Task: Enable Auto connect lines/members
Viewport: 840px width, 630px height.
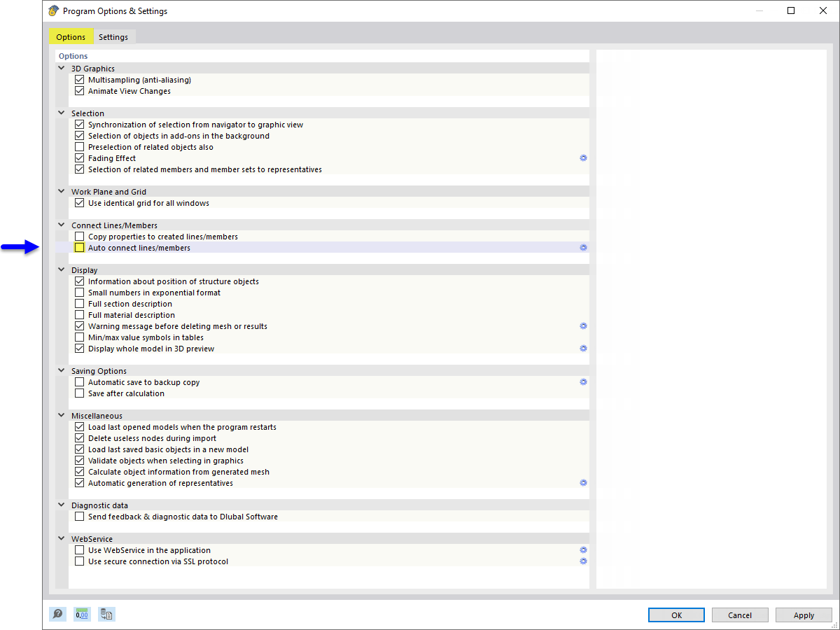Action: [79, 247]
